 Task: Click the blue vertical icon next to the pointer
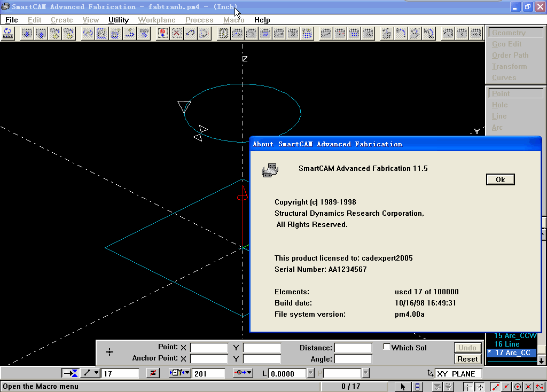click(x=417, y=387)
